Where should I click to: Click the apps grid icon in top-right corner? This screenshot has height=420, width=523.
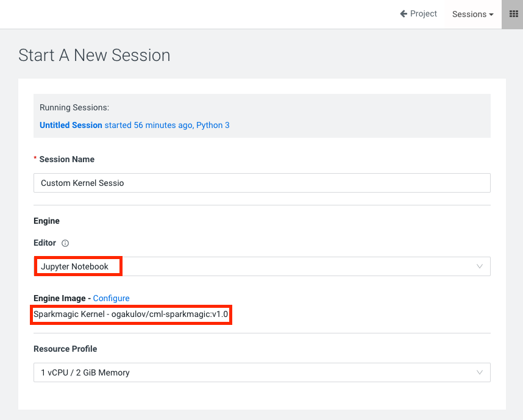[x=513, y=14]
